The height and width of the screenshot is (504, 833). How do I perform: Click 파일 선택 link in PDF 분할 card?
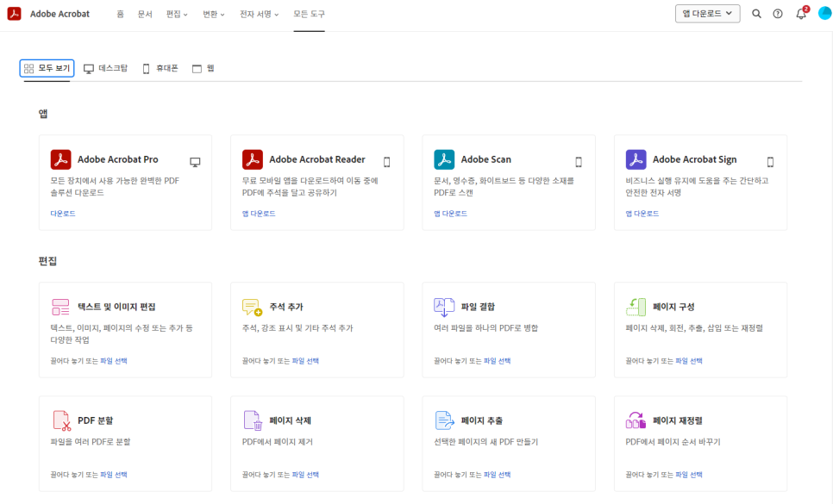point(114,475)
